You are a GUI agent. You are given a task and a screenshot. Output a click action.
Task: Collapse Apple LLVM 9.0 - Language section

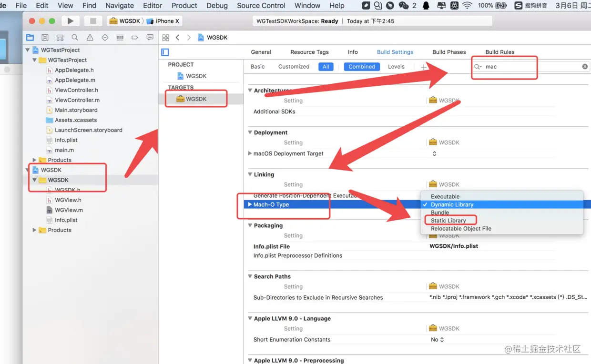pyautogui.click(x=250, y=318)
